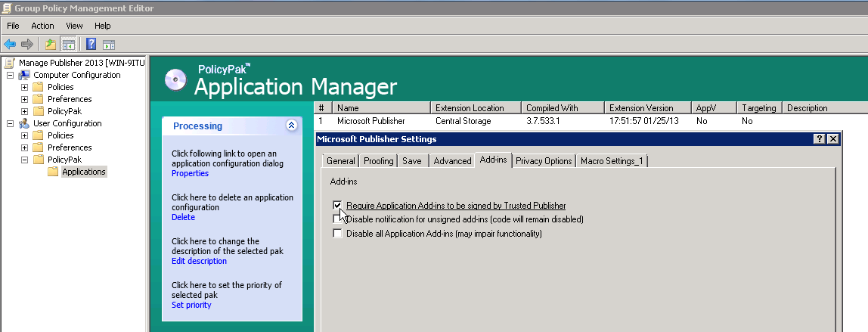Check Disable all Application Add-ins
The height and width of the screenshot is (332, 868).
coord(338,234)
